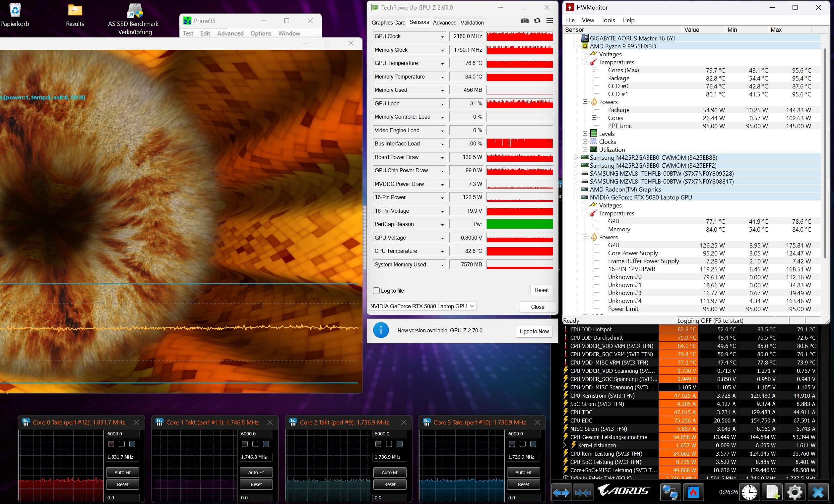Click the HWiNFO collapse layout arrows icon
Image resolution: width=834 pixels, height=504 pixels.
(583, 492)
